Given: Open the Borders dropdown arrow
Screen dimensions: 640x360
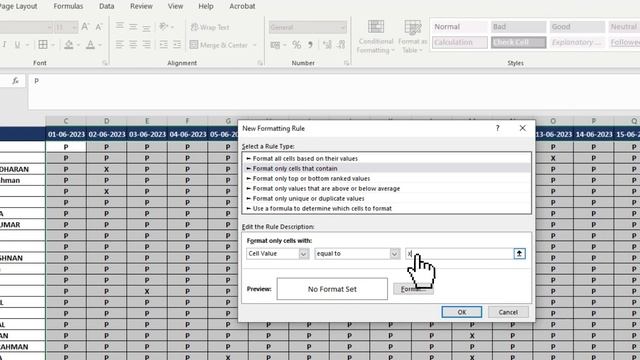Looking at the screenshot, I should pos(53,45).
